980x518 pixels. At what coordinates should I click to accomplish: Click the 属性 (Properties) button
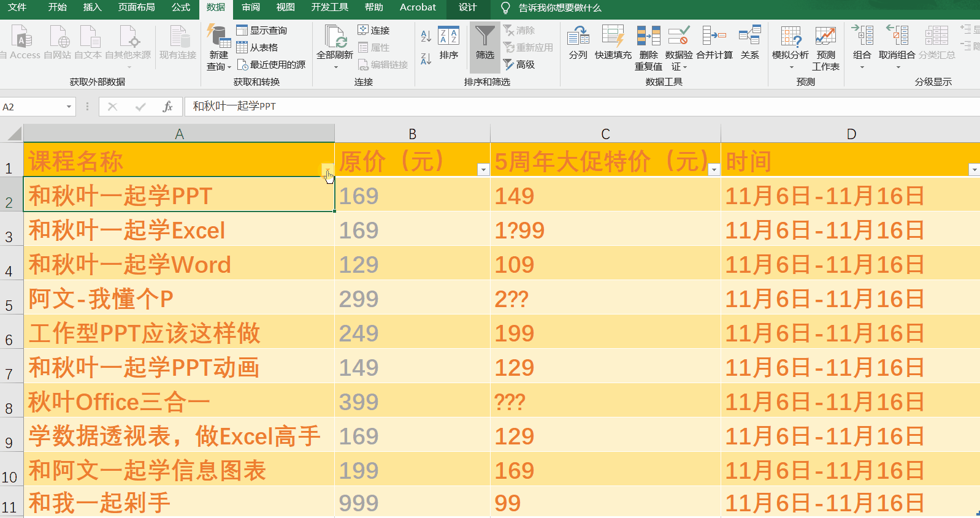pos(373,47)
